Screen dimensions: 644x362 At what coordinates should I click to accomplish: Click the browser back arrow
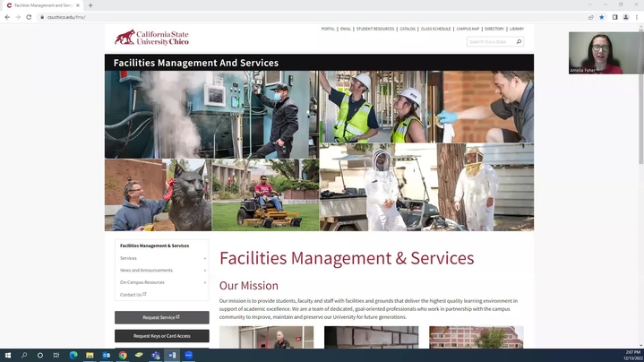pos(7,17)
